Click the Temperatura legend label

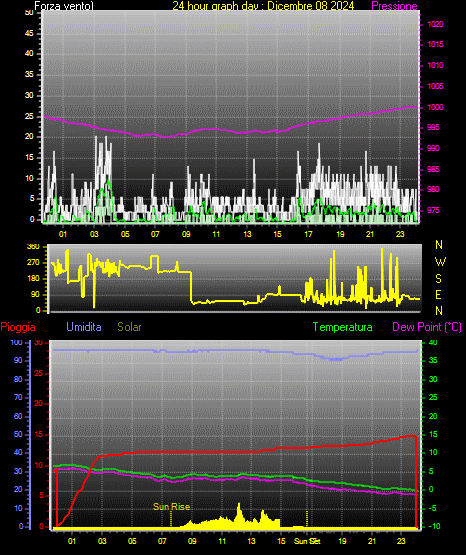click(343, 327)
